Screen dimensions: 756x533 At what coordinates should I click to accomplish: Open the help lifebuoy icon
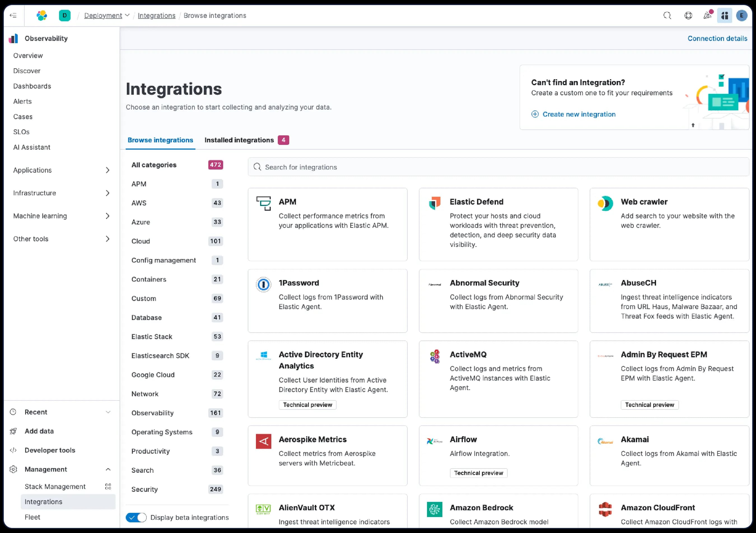coord(688,15)
